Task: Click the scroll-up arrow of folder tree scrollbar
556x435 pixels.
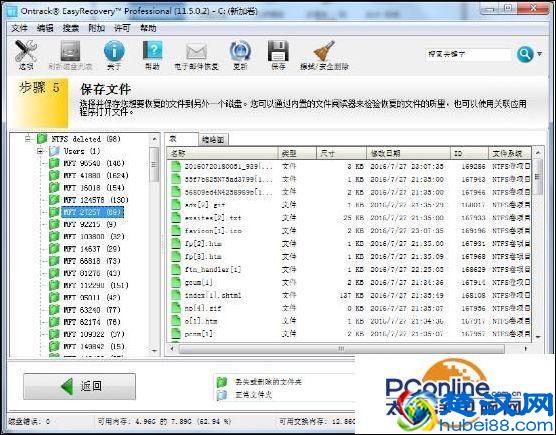Action: tap(154, 139)
